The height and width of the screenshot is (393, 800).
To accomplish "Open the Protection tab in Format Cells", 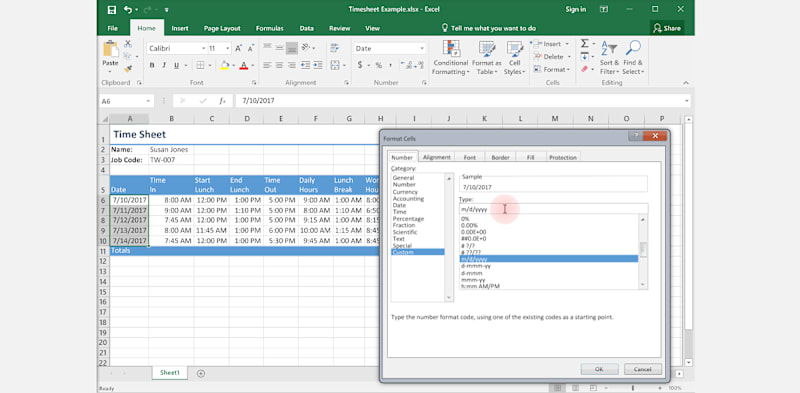I will (563, 157).
